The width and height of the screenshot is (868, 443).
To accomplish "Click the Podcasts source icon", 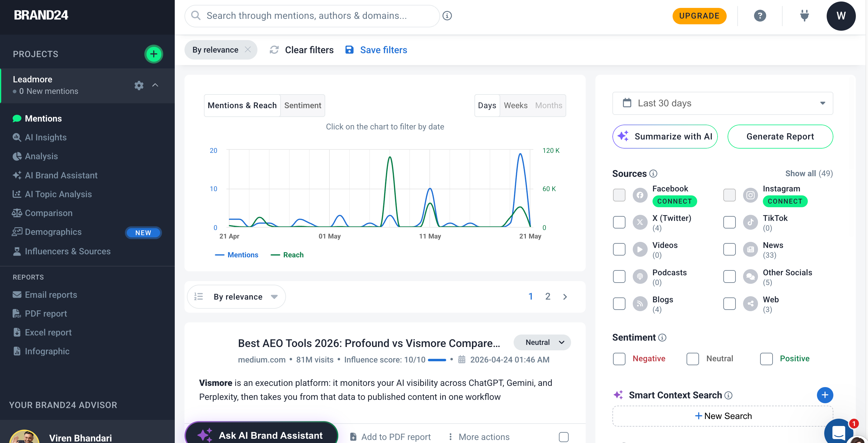I will [640, 276].
